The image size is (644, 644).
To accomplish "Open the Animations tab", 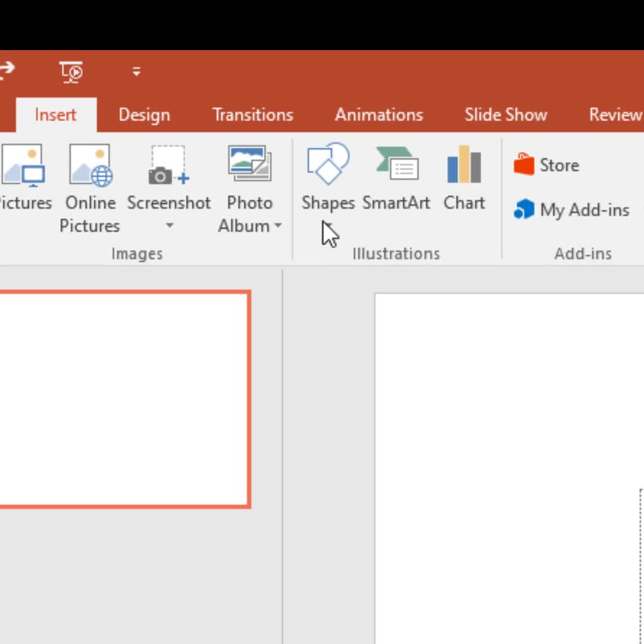I will click(379, 115).
